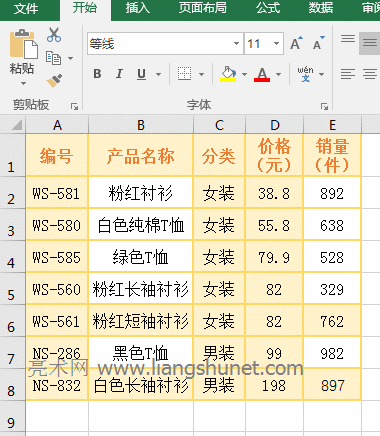This screenshot has width=380, height=436.
Task: Select sales cell 762
Action: point(332,321)
